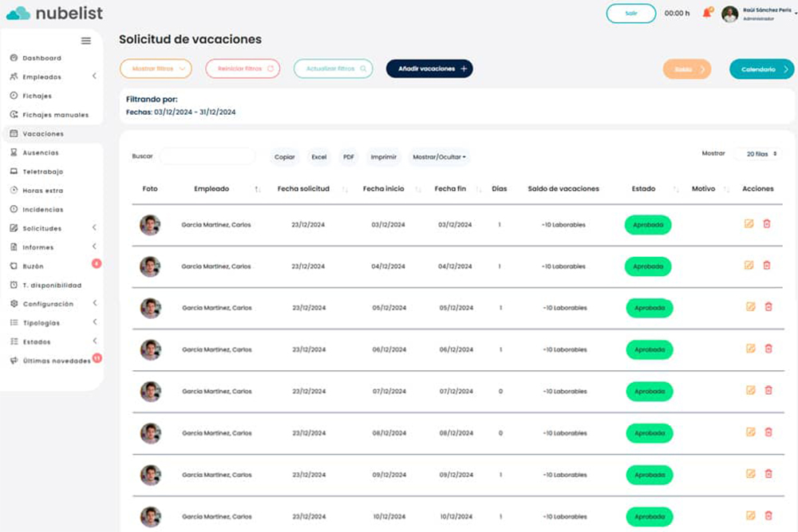The image size is (798, 532).
Task: Edit vacation request starting 08/12/2024
Action: pos(750,432)
